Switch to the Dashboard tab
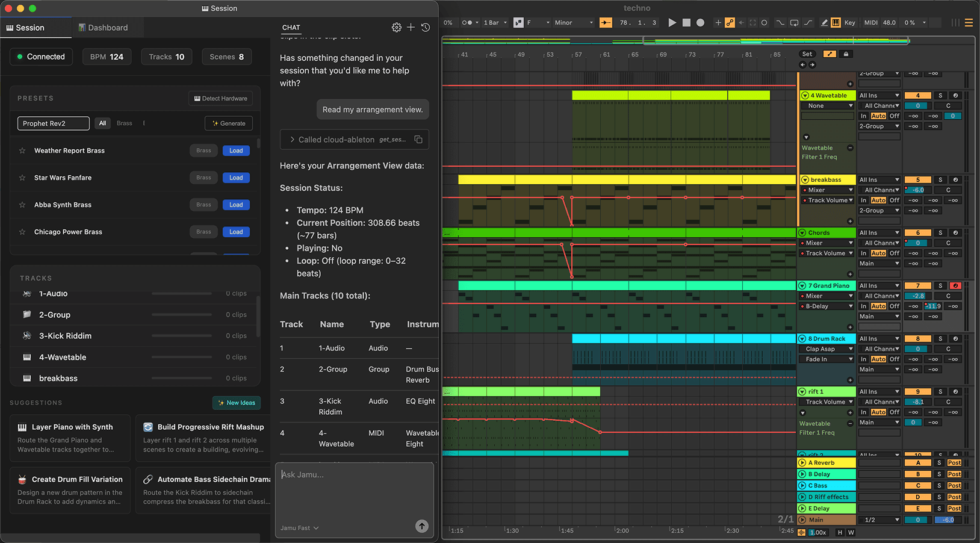 (102, 28)
